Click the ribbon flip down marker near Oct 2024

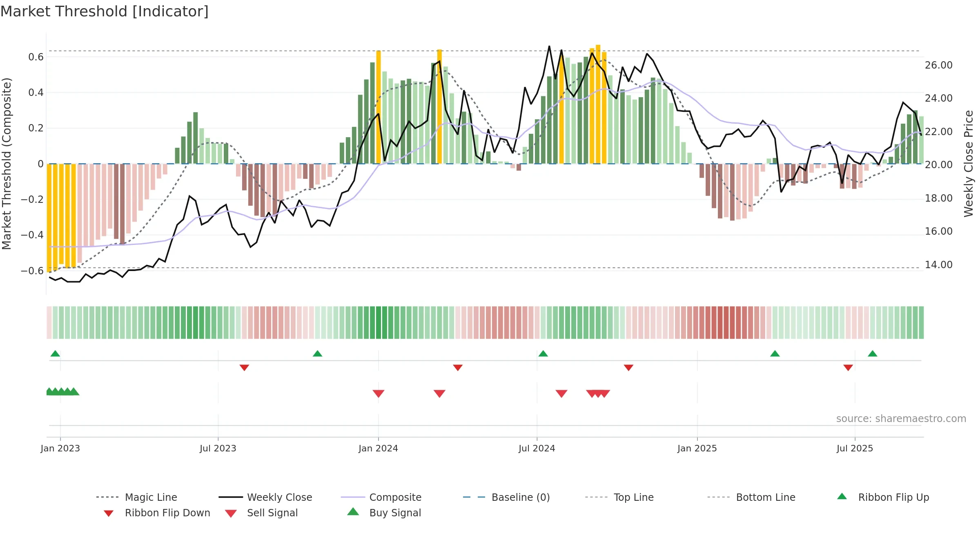(628, 368)
